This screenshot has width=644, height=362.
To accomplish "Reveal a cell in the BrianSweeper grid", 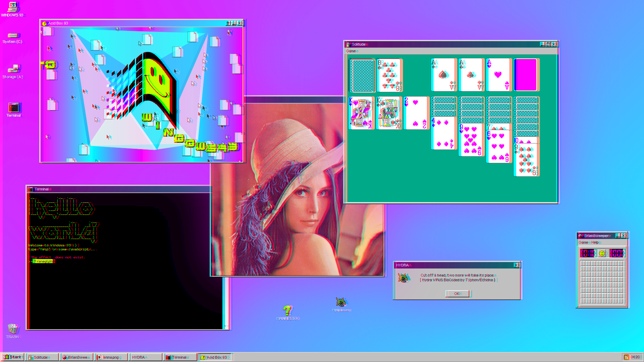I will (602, 282).
